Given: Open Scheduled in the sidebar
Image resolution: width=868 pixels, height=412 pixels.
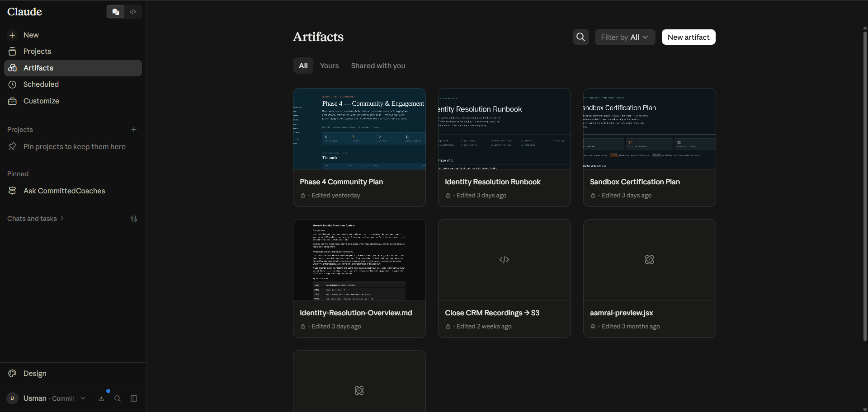Looking at the screenshot, I should [x=73, y=84].
